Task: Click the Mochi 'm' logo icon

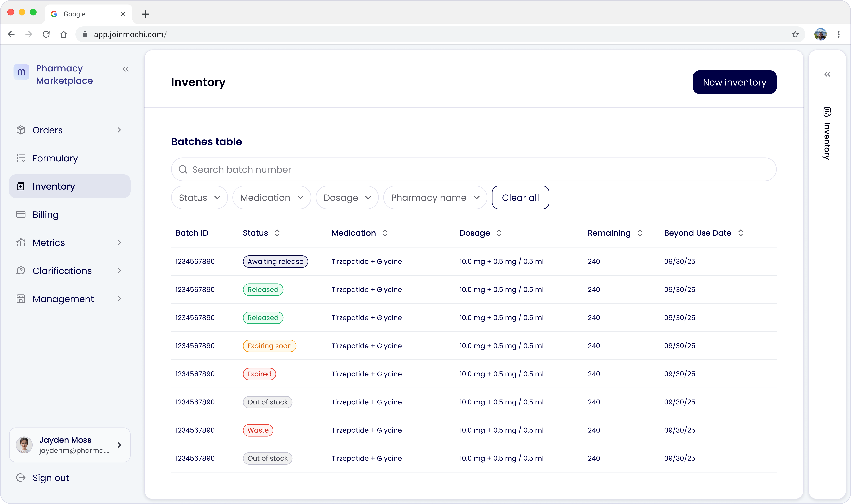Action: [x=21, y=72]
